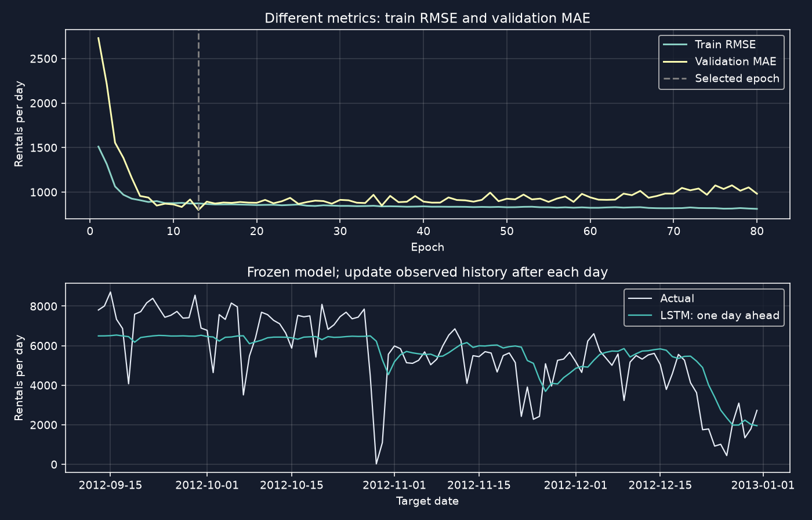Click the 2000 tick on the date chart

(x=45, y=425)
